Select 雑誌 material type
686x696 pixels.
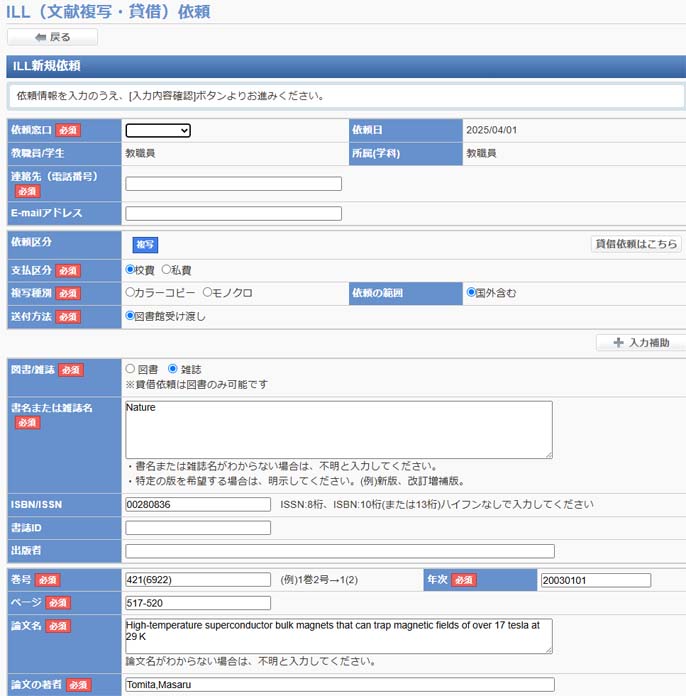173,369
